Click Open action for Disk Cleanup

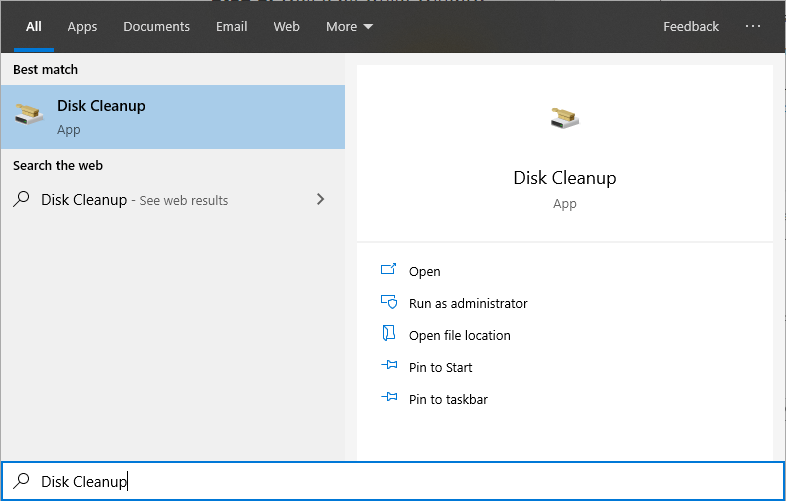tap(425, 271)
